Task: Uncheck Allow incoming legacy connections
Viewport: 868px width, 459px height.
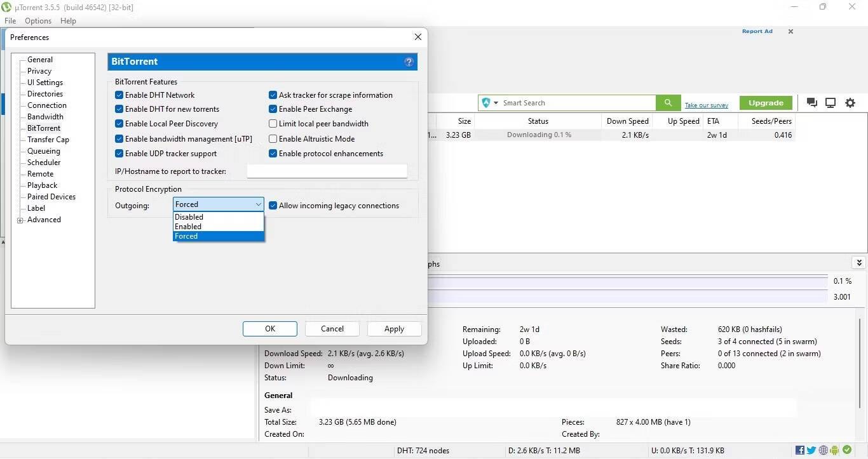Action: point(273,205)
